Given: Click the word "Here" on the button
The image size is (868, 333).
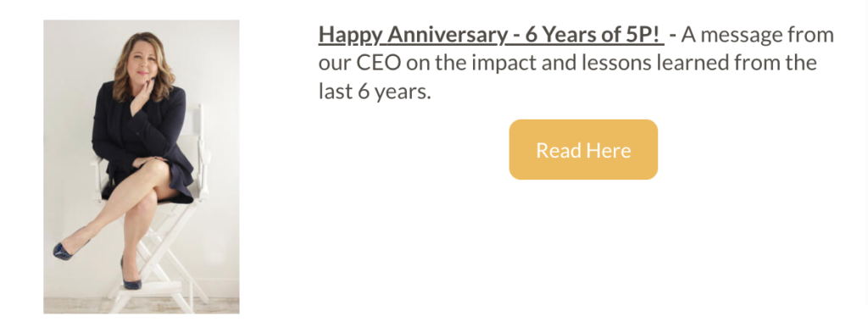Looking at the screenshot, I should [609, 151].
